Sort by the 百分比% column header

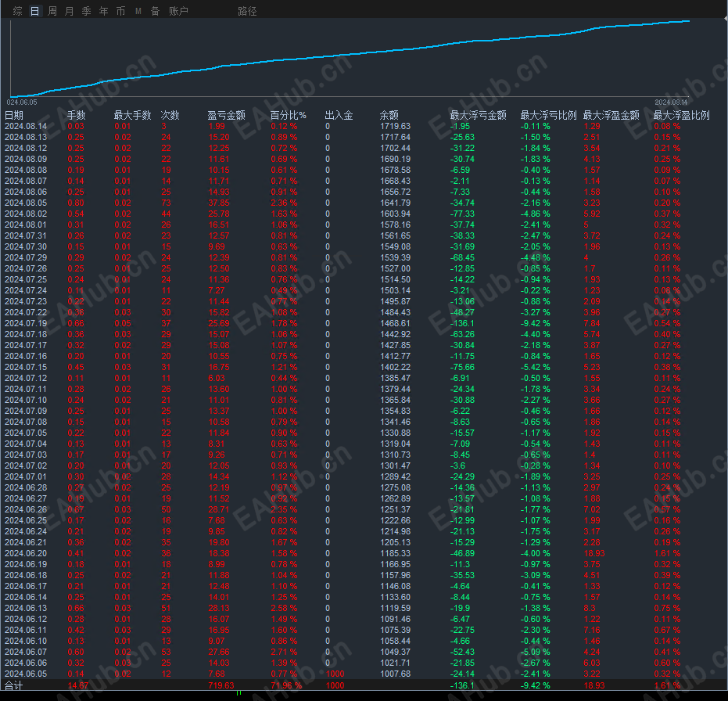pyautogui.click(x=289, y=115)
